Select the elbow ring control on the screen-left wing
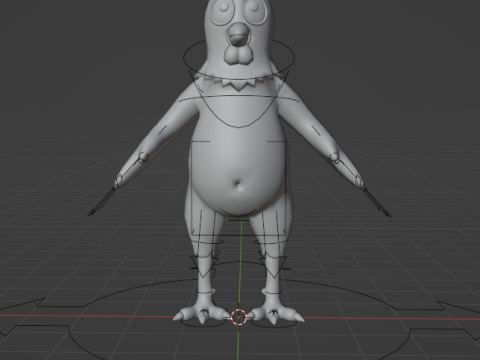This screenshot has width=480, height=360. (x=143, y=157)
